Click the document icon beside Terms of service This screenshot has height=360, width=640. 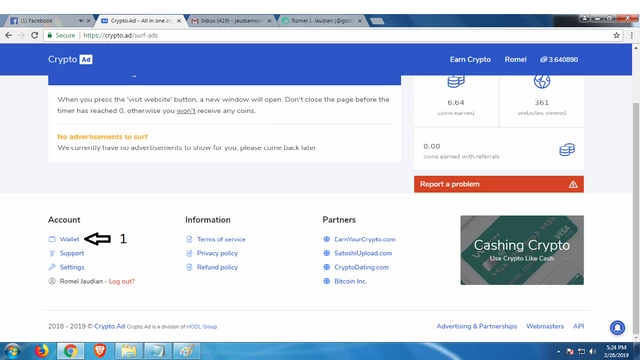pyautogui.click(x=189, y=239)
